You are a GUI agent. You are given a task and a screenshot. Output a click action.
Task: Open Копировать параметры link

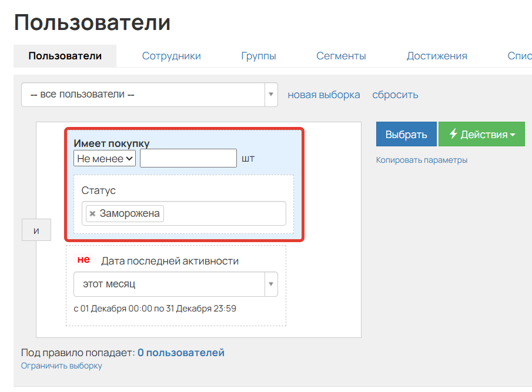point(421,159)
